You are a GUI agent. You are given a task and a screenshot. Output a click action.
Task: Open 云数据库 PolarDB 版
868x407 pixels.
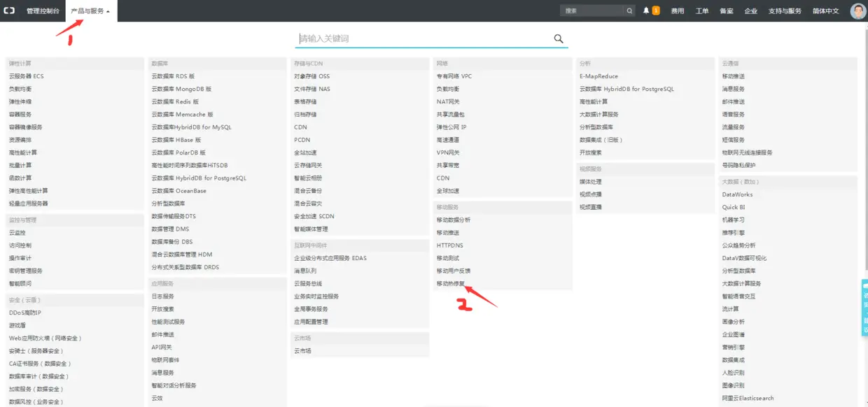[179, 152]
